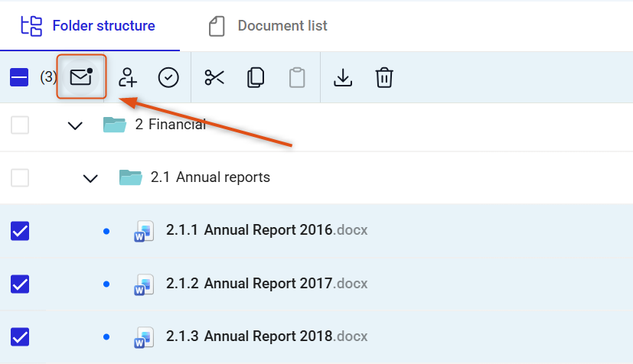
Task: Click blue dot beside Annual Report 2016
Action: [x=106, y=232]
